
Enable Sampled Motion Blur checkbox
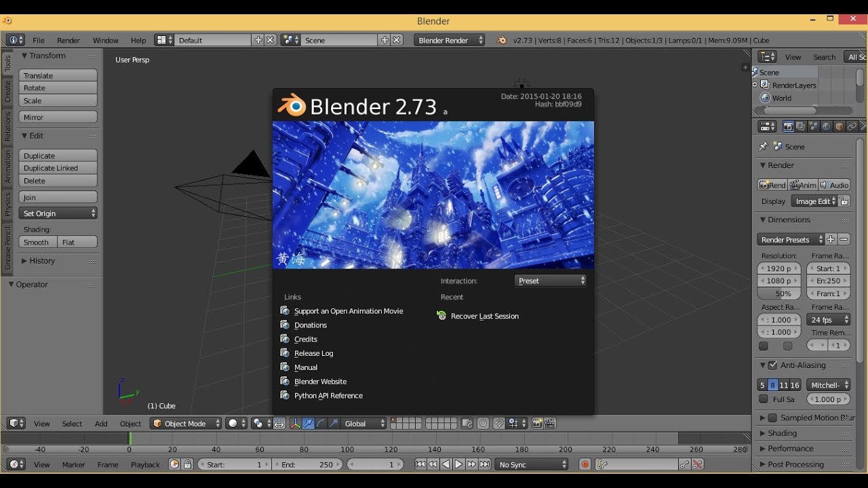[x=772, y=418]
